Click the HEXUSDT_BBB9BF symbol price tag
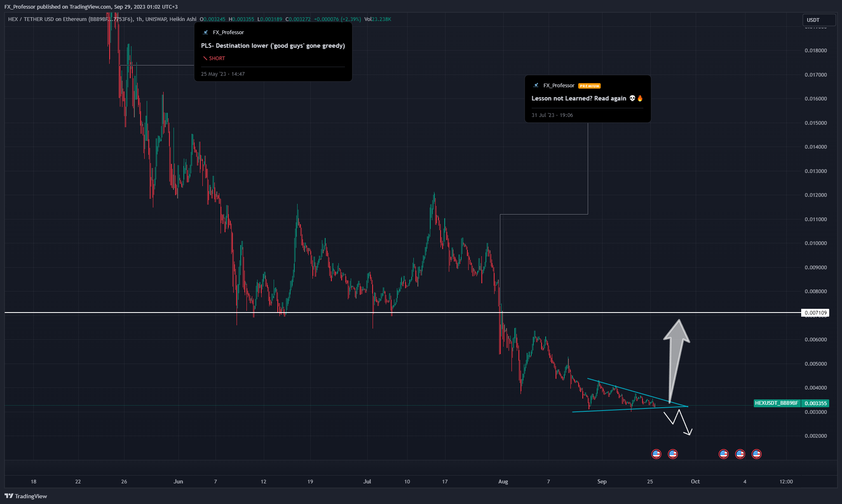 (776, 403)
